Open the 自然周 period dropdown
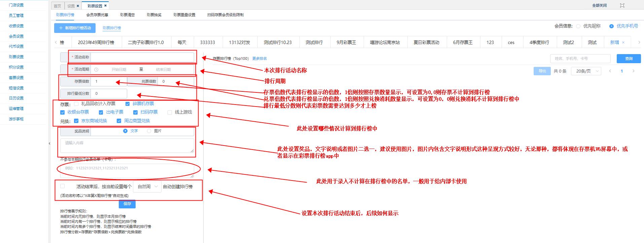Screen dimensions: 644x243 pos(147,187)
